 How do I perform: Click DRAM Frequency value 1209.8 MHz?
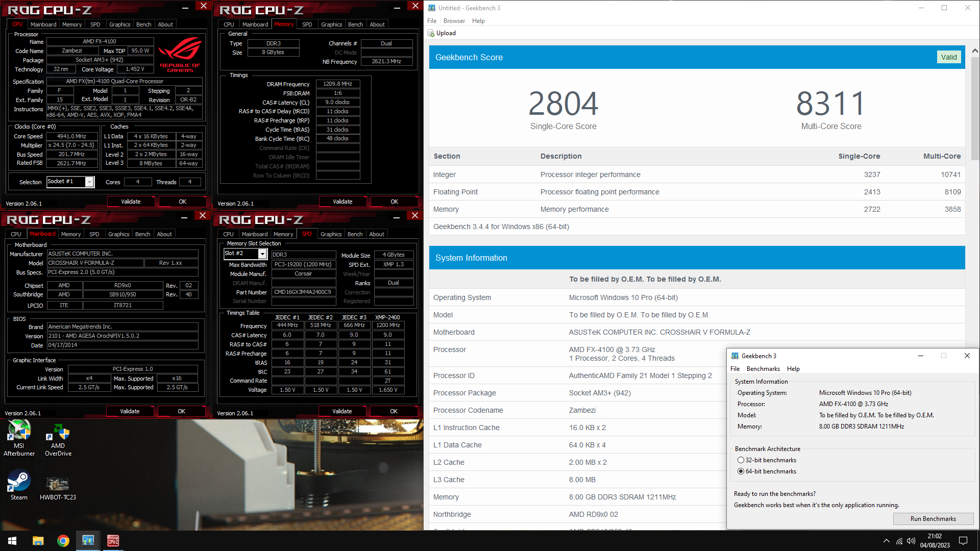[338, 84]
